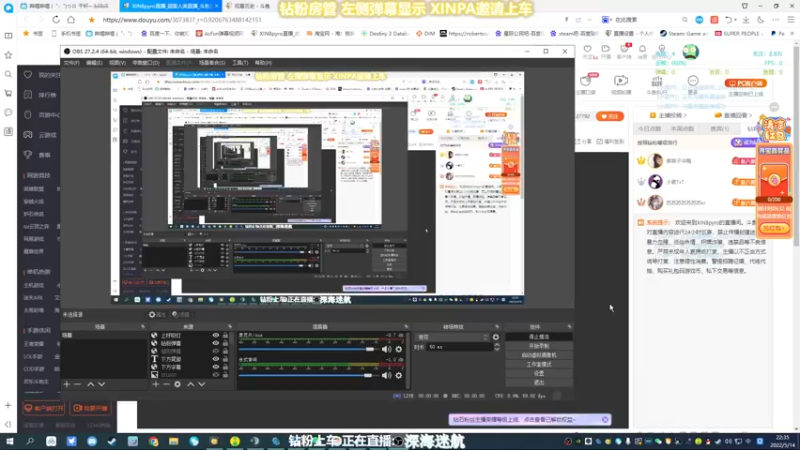Open the round green user avatar in the Douyu header
Image resolution: width=800 pixels, height=450 pixels.
[x=691, y=52]
